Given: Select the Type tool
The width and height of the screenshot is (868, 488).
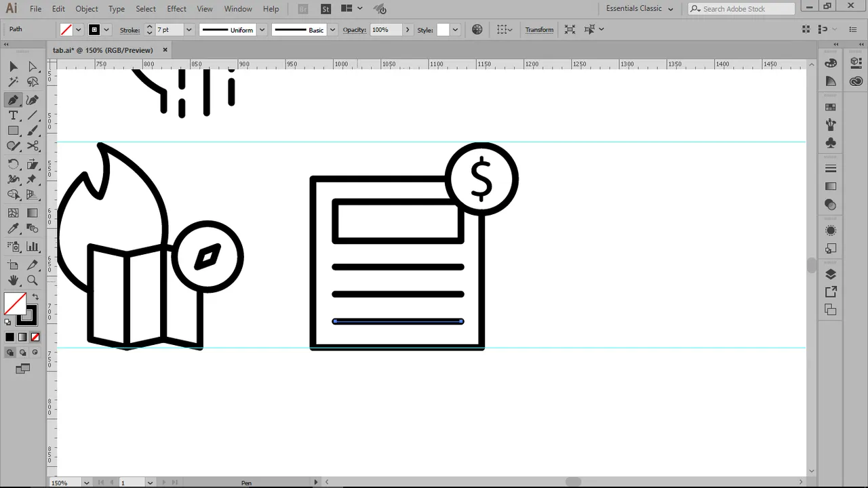Looking at the screenshot, I should (13, 115).
